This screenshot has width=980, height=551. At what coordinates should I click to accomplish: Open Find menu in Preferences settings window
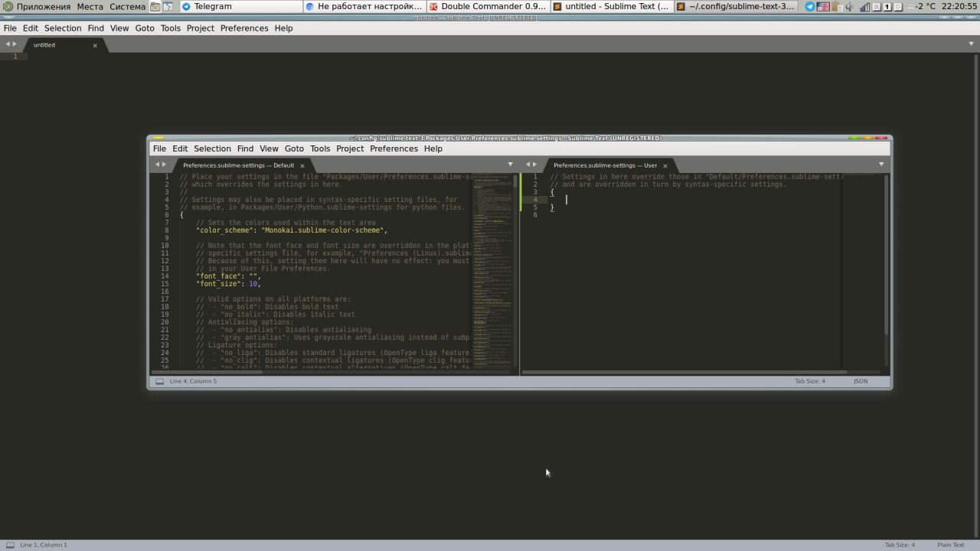click(x=245, y=148)
